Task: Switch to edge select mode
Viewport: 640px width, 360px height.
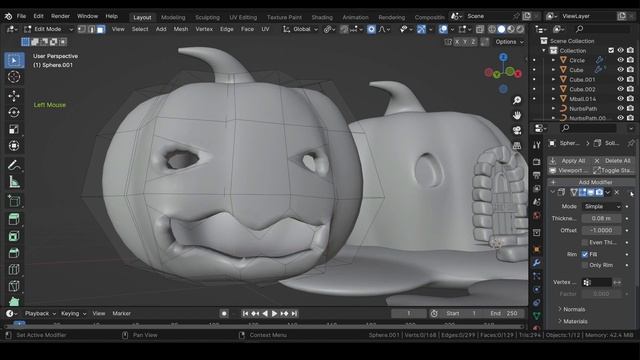Action: tap(91, 29)
